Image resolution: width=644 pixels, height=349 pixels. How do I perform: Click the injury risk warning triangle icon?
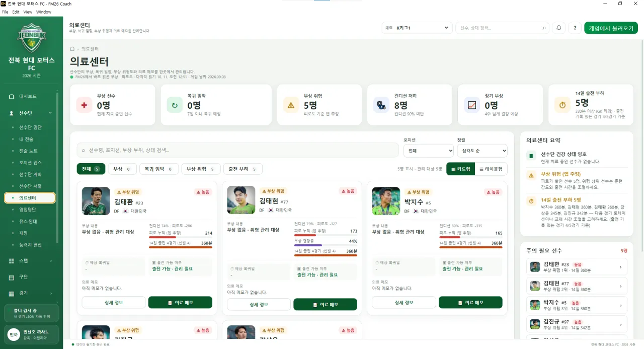(x=291, y=105)
